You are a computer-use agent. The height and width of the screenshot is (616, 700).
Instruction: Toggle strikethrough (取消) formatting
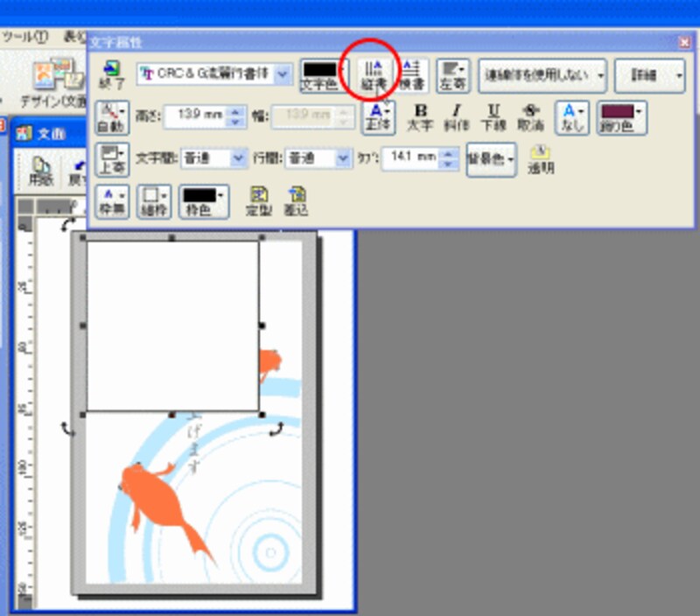pos(530,117)
